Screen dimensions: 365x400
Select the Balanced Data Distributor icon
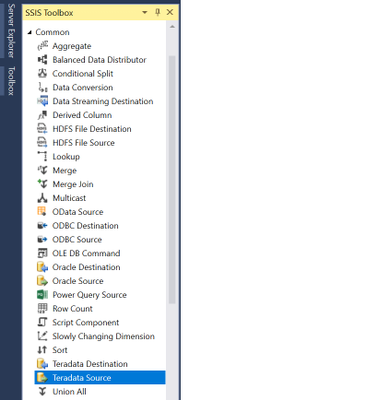pyautogui.click(x=42, y=60)
